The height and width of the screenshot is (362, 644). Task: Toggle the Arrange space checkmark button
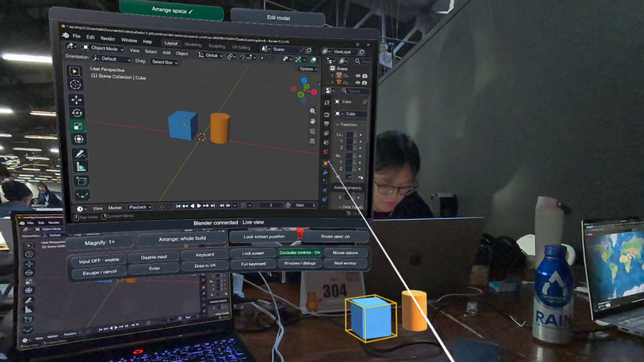click(x=172, y=10)
